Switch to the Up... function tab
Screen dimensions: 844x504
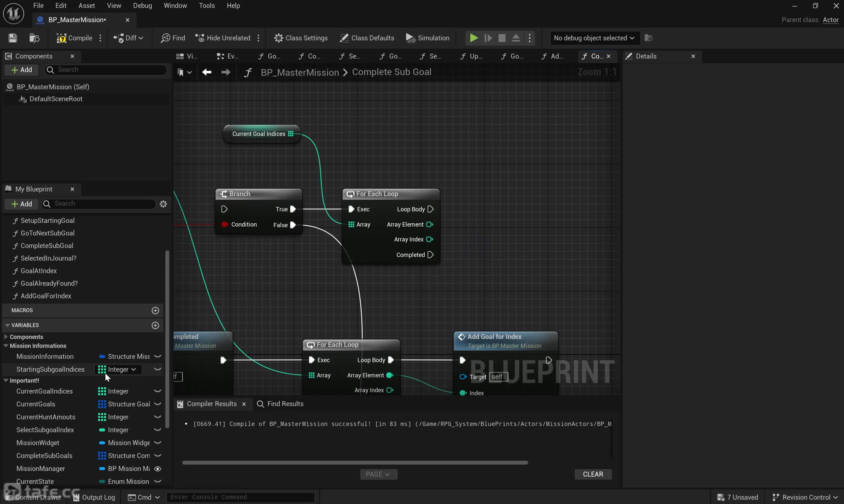pyautogui.click(x=471, y=56)
